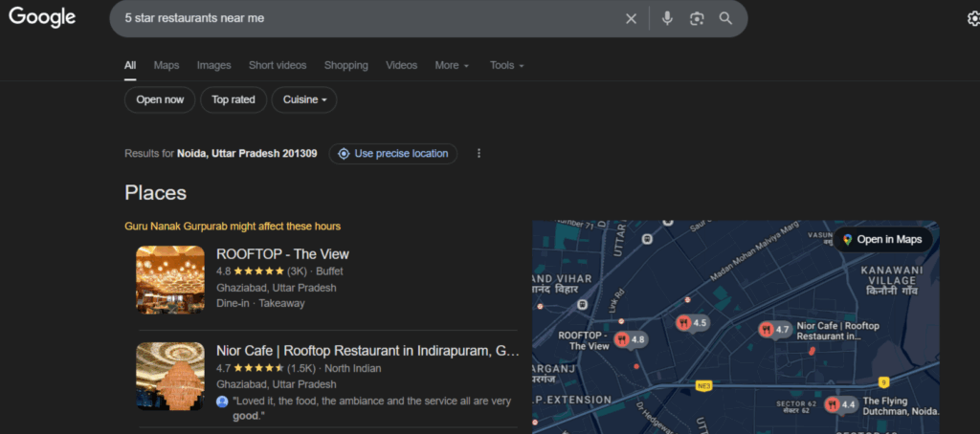The width and height of the screenshot is (980, 434).
Task: Click the Google logo
Action: click(x=42, y=17)
